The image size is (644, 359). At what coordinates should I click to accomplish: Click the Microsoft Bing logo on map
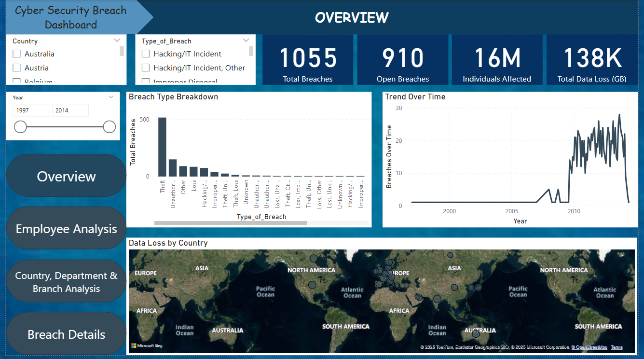[147, 346]
